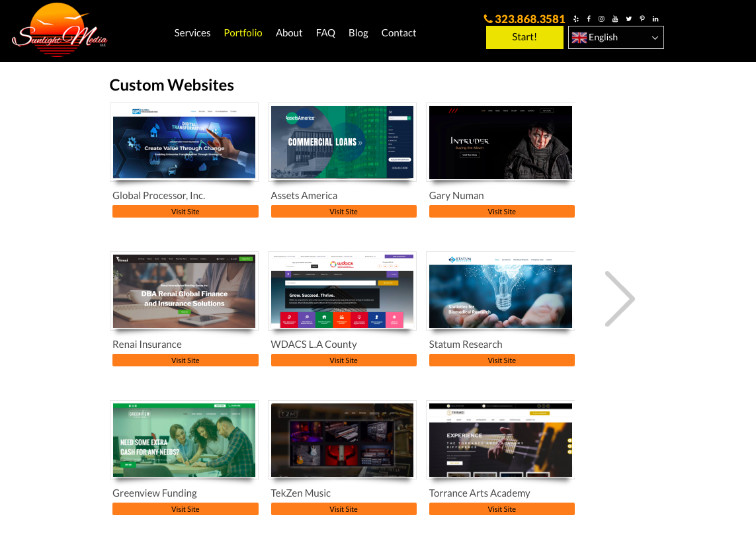Click the "Custom Websites" heading
The image size is (756, 537).
pos(172,85)
